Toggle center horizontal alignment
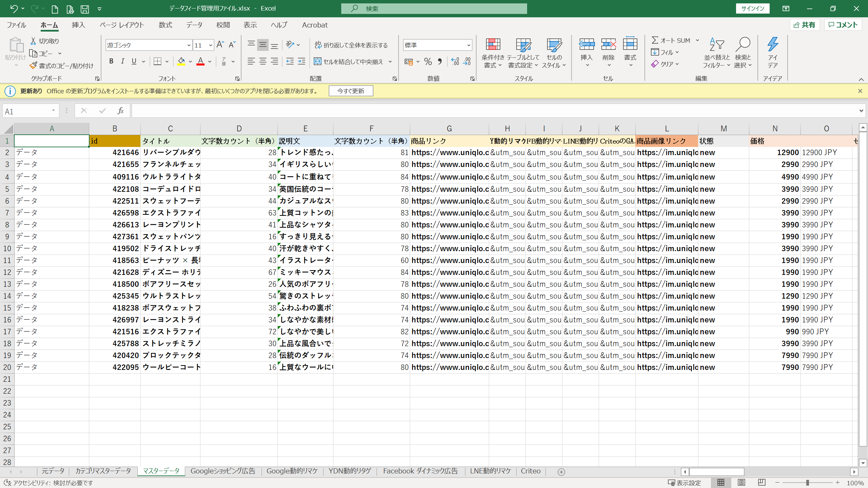868x488 pixels. click(x=263, y=61)
